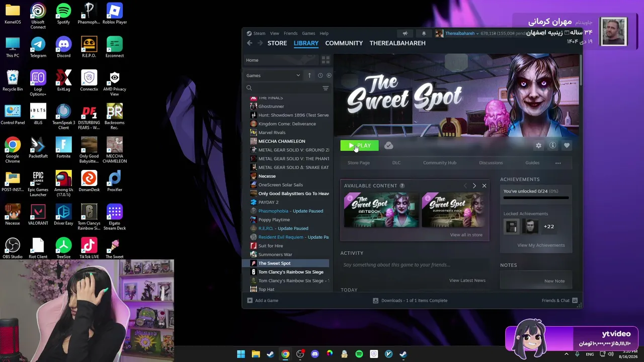Open advanced filter options icon

click(x=326, y=88)
